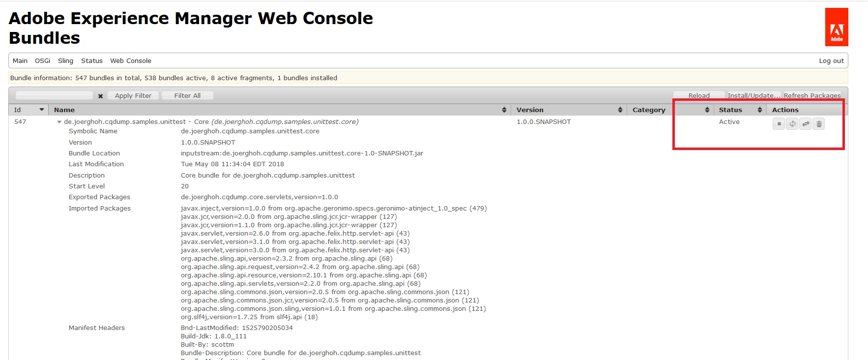Open Install/Update dialog
This screenshot has height=360, width=868.
[753, 95]
